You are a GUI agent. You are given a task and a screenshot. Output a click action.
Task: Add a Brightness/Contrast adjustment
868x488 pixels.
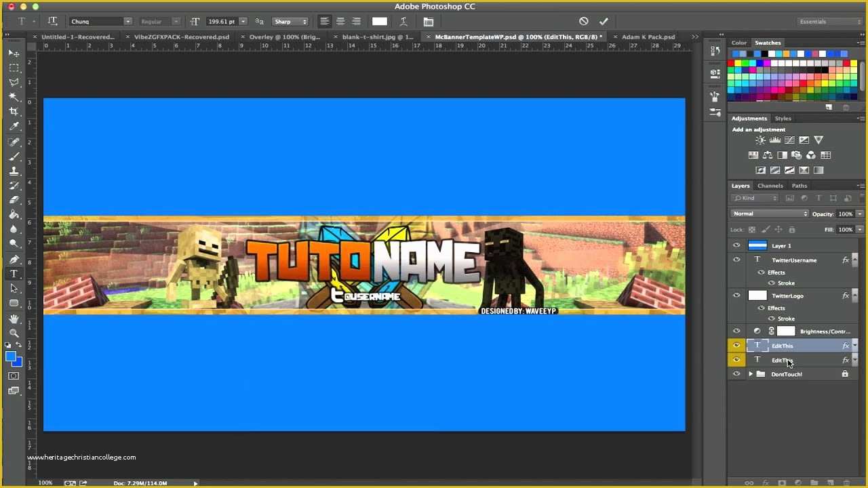pos(760,140)
